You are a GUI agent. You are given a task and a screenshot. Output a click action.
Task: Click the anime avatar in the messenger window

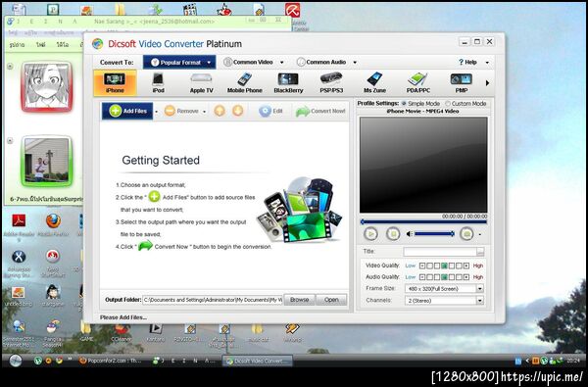(46, 87)
